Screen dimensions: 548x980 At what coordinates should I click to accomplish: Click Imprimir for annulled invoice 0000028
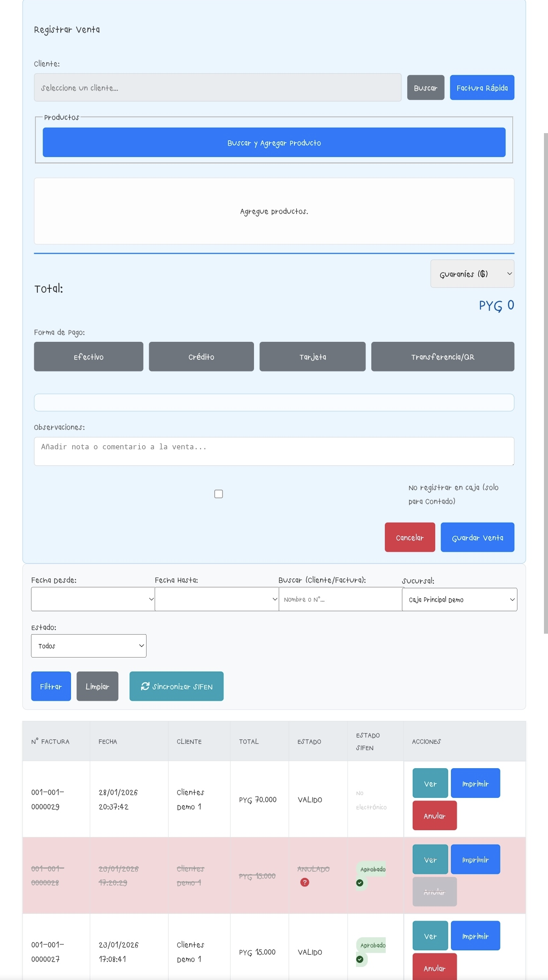(475, 859)
